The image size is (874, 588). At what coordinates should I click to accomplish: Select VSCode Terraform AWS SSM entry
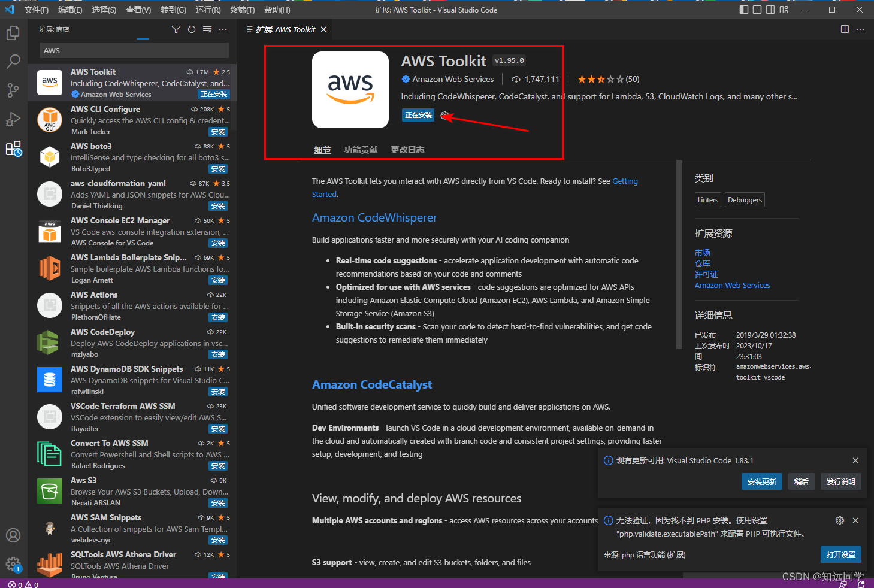point(132,417)
